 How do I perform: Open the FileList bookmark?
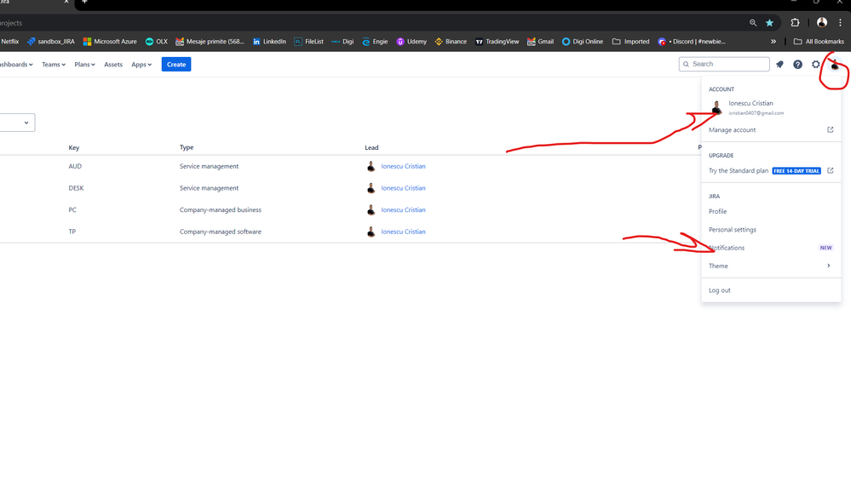coord(308,41)
